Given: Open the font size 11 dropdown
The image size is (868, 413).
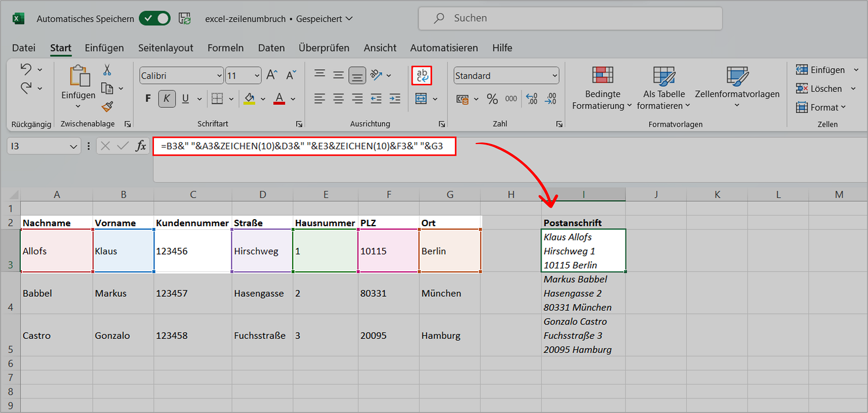Looking at the screenshot, I should [257, 76].
